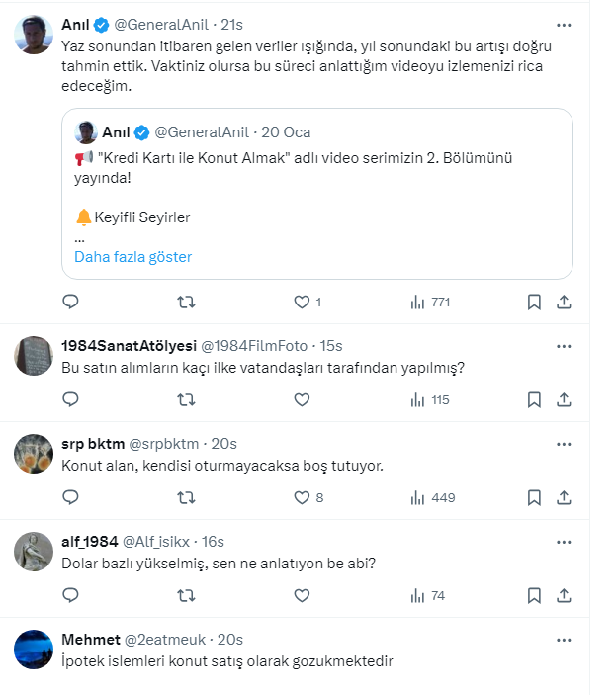Image resolution: width=616 pixels, height=695 pixels.
Task: Like Anıl's tweet with 1 like
Action: pos(303,302)
